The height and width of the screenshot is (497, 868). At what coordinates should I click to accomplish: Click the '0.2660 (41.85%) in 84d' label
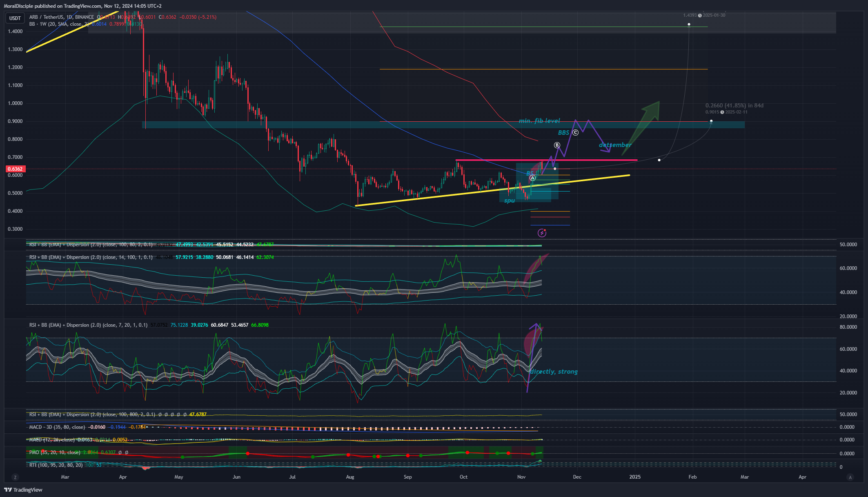734,105
